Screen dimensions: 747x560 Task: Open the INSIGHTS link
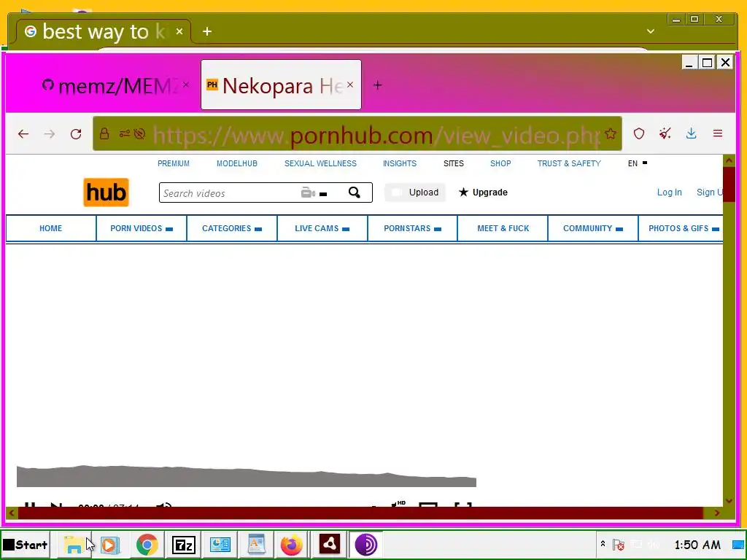[400, 163]
